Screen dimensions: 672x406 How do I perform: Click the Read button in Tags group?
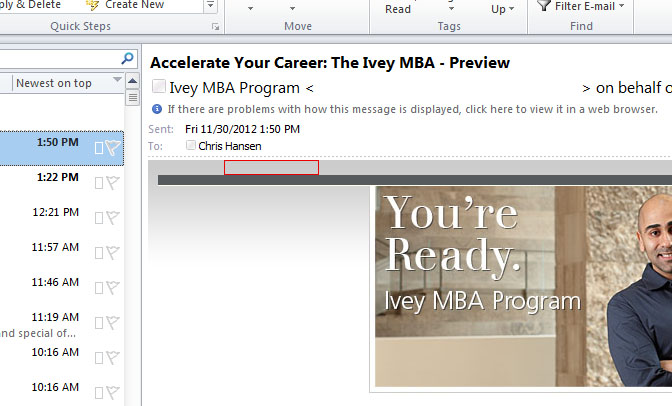point(398,9)
